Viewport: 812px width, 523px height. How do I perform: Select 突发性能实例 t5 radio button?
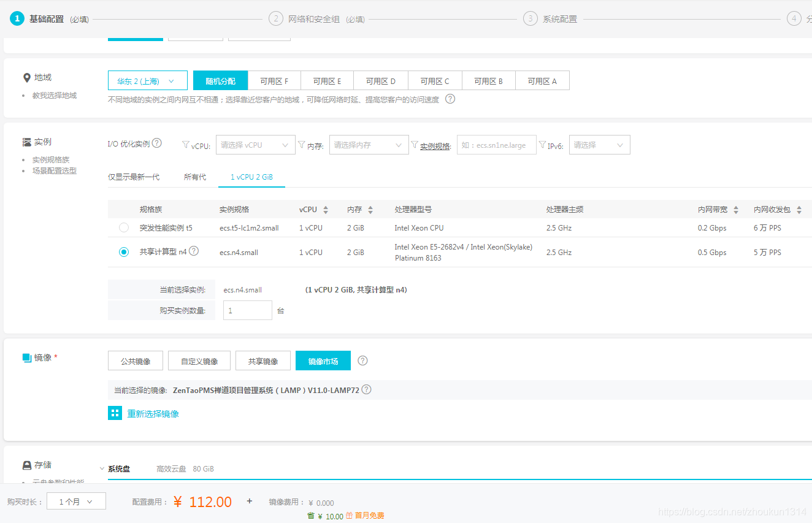124,227
